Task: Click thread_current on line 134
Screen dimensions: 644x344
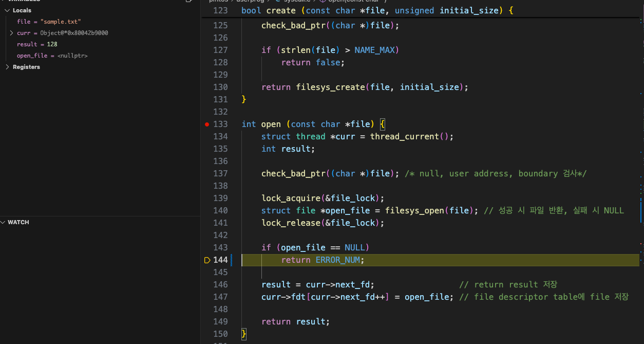Action: click(x=405, y=136)
